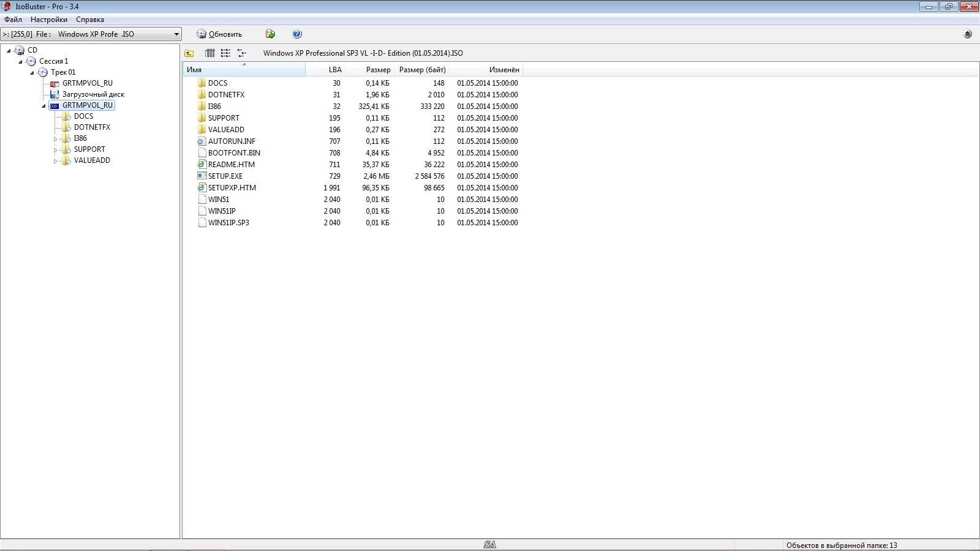980x551 pixels.
Task: Go up one folder level icon
Action: [189, 53]
